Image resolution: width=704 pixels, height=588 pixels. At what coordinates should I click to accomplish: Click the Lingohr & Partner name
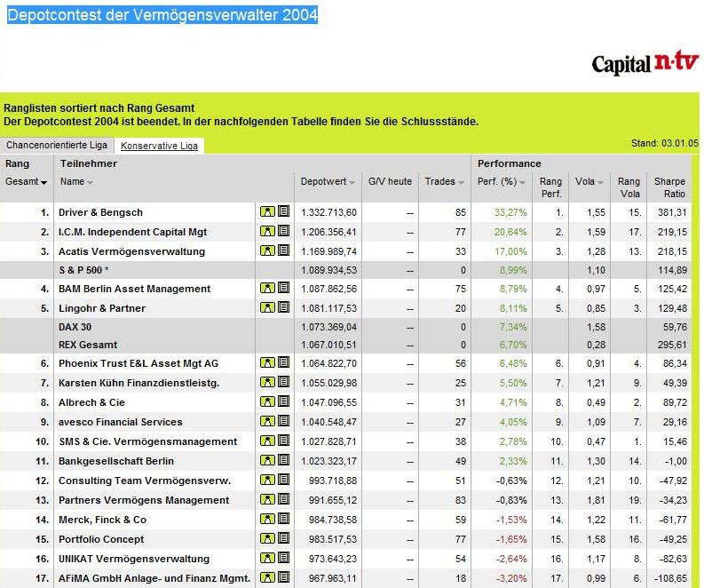click(102, 308)
